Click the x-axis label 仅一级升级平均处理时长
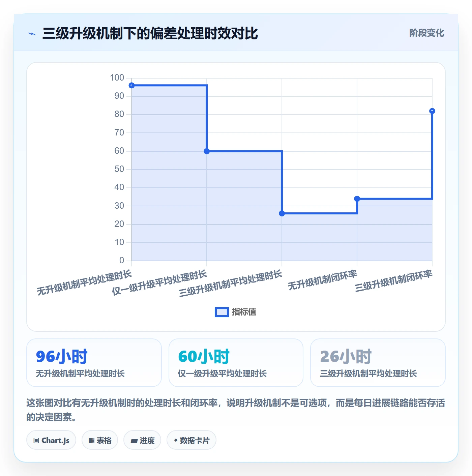 (x=159, y=283)
